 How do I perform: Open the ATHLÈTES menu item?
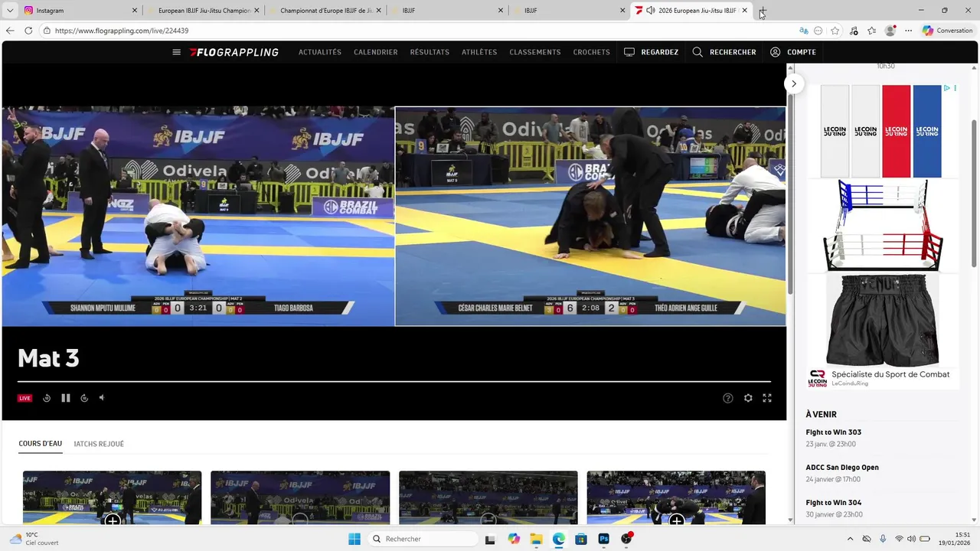pyautogui.click(x=479, y=52)
